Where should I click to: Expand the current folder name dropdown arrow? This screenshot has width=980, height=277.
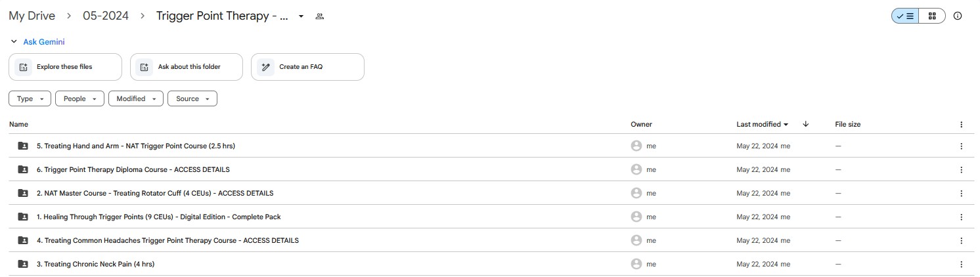(x=301, y=16)
